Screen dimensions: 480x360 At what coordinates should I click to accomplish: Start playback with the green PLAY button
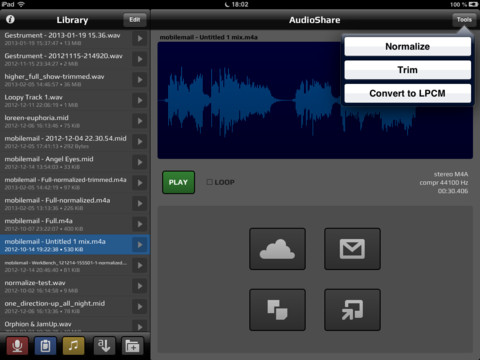tap(178, 182)
